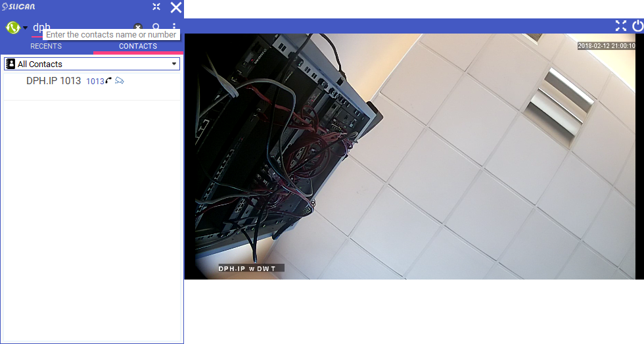Open the All Contacts dropdown

(92, 64)
